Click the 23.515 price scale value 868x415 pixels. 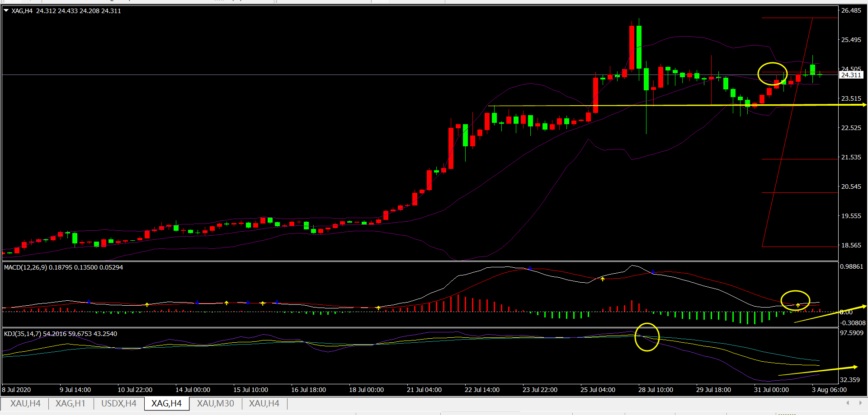pos(851,98)
